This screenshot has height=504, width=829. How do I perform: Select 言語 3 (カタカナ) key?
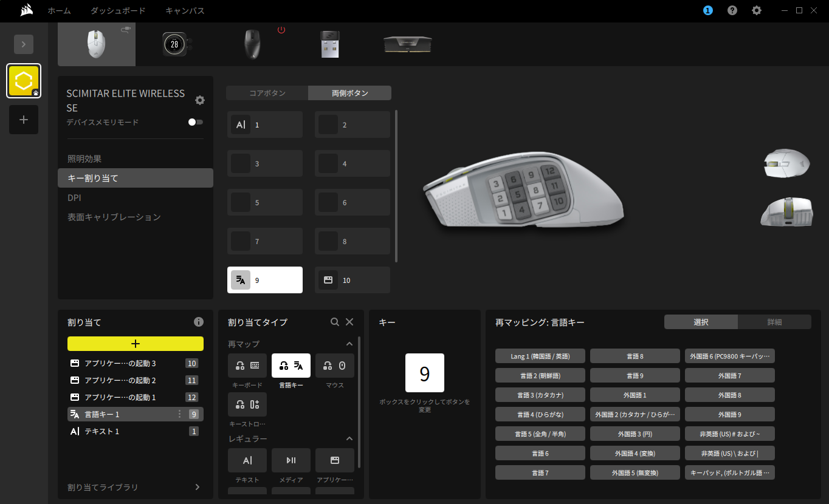pyautogui.click(x=540, y=395)
